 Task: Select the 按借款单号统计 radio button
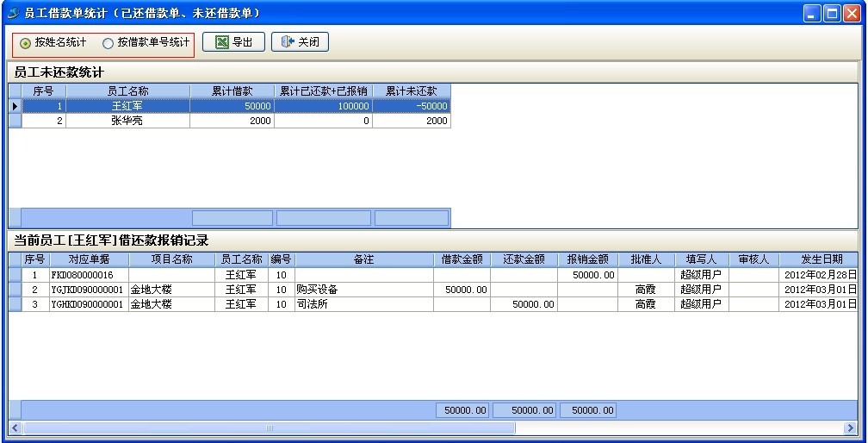click(x=108, y=42)
